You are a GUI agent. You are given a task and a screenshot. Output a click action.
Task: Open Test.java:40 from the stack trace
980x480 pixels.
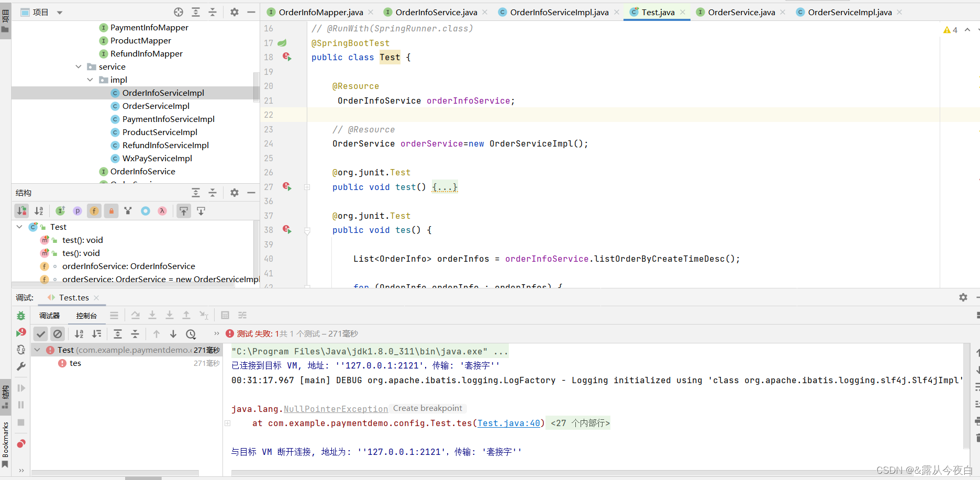coord(508,423)
